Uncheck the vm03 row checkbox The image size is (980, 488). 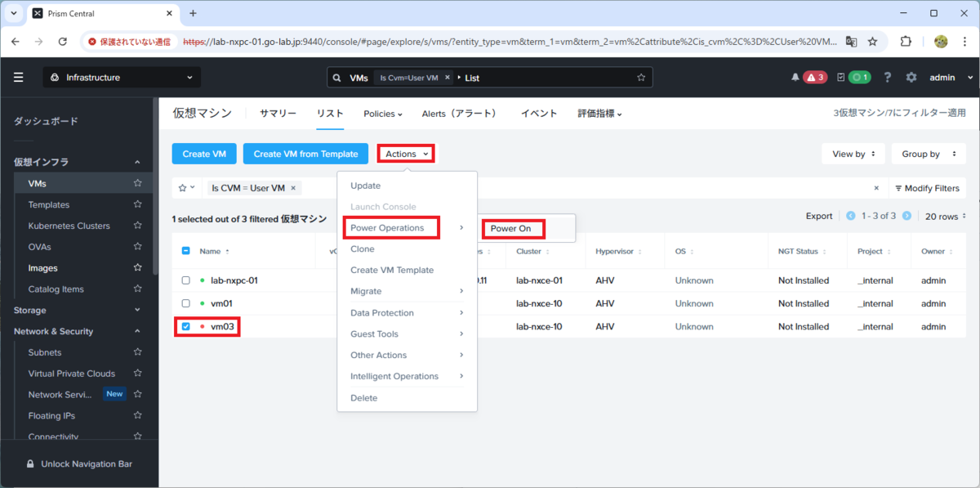(185, 326)
